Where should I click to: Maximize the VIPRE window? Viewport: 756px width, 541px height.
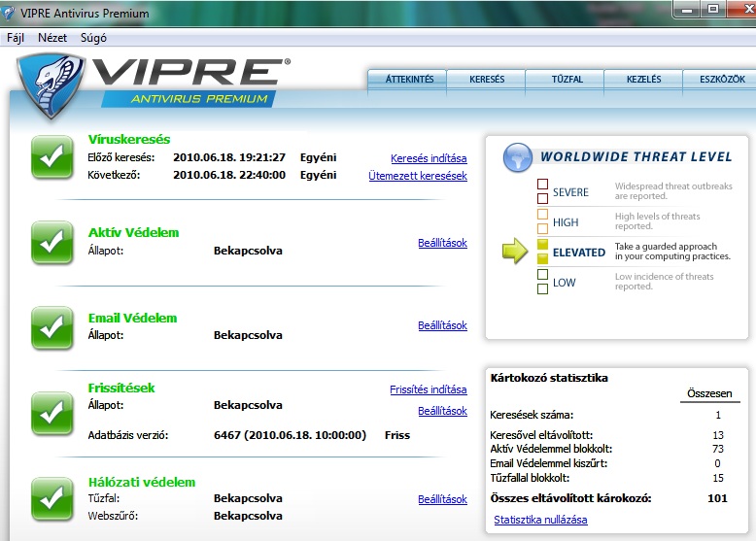(713, 9)
